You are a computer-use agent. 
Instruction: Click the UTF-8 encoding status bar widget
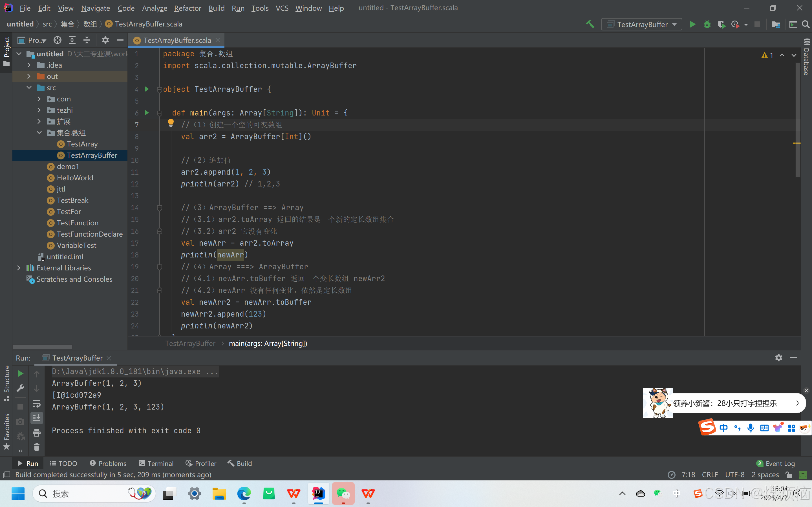[734, 475]
